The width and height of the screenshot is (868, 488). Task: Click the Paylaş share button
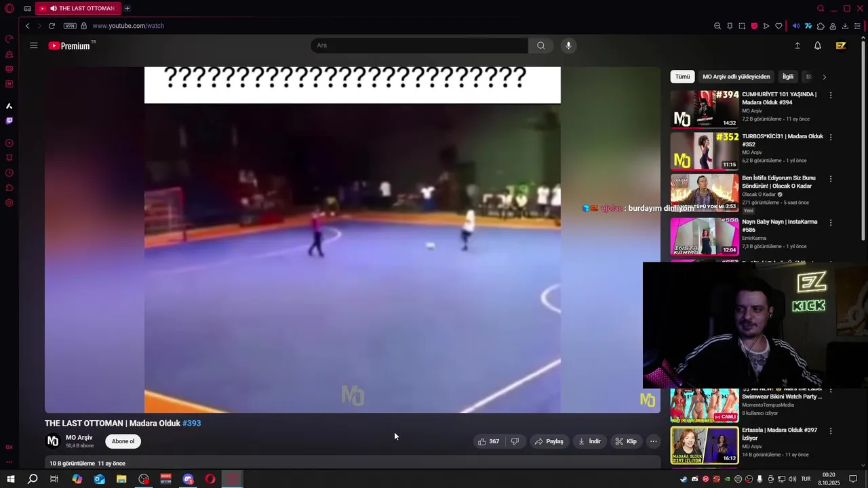(549, 441)
